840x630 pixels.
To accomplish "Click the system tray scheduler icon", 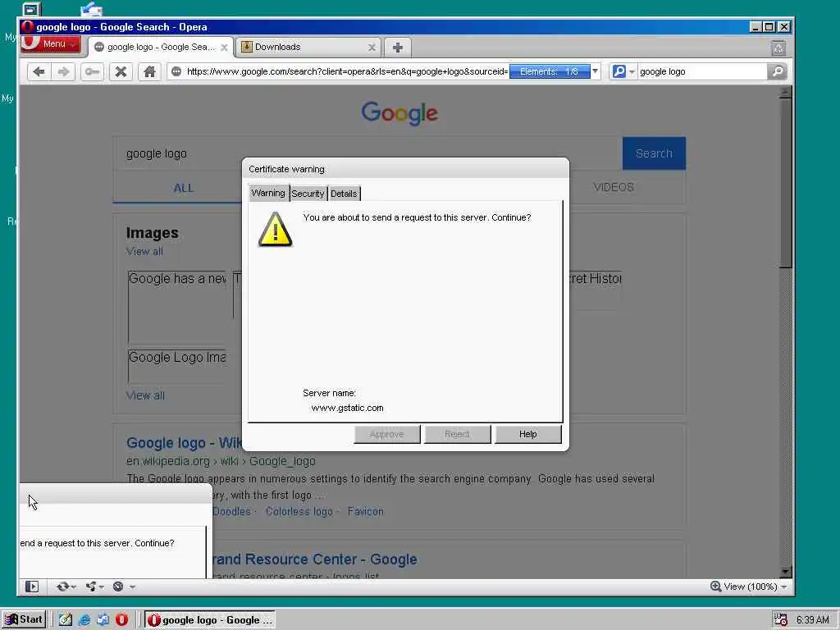I will [781, 620].
